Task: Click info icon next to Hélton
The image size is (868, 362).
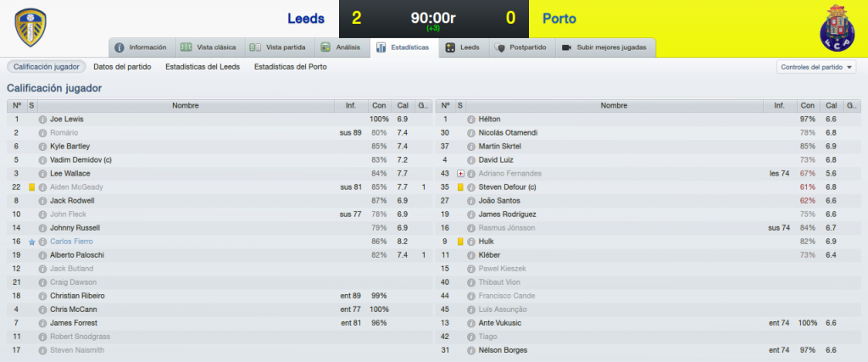Action: [471, 119]
